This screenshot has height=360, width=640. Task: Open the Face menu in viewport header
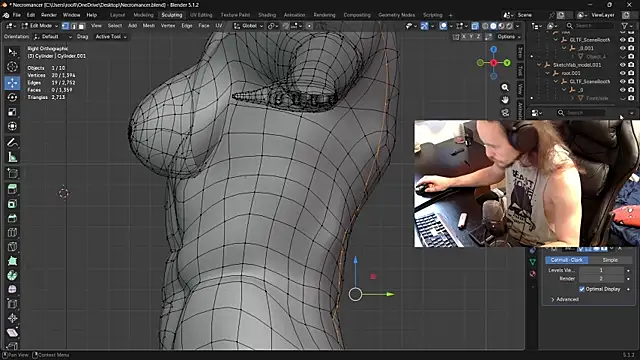pyautogui.click(x=204, y=26)
